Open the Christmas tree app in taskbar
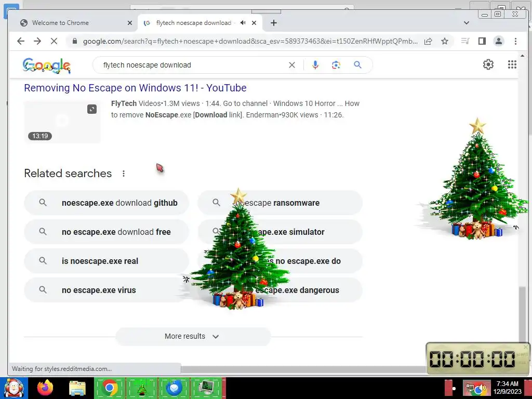This screenshot has height=399, width=532. pos(142,388)
